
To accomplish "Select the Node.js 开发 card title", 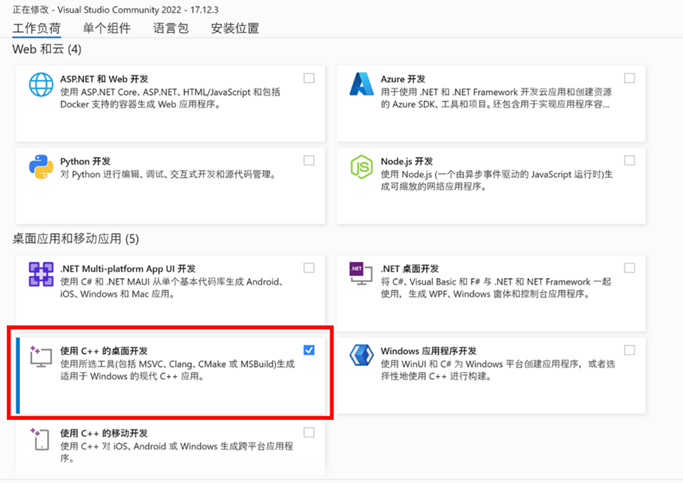I will click(407, 161).
